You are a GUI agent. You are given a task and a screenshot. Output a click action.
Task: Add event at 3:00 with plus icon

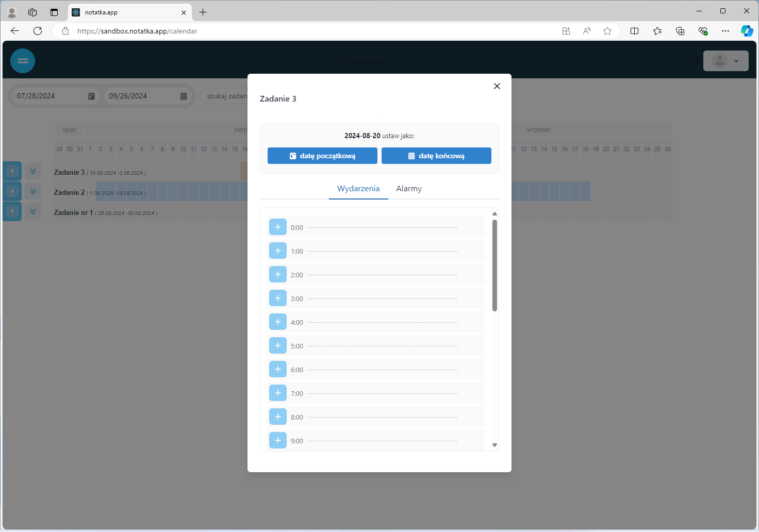[x=278, y=298]
